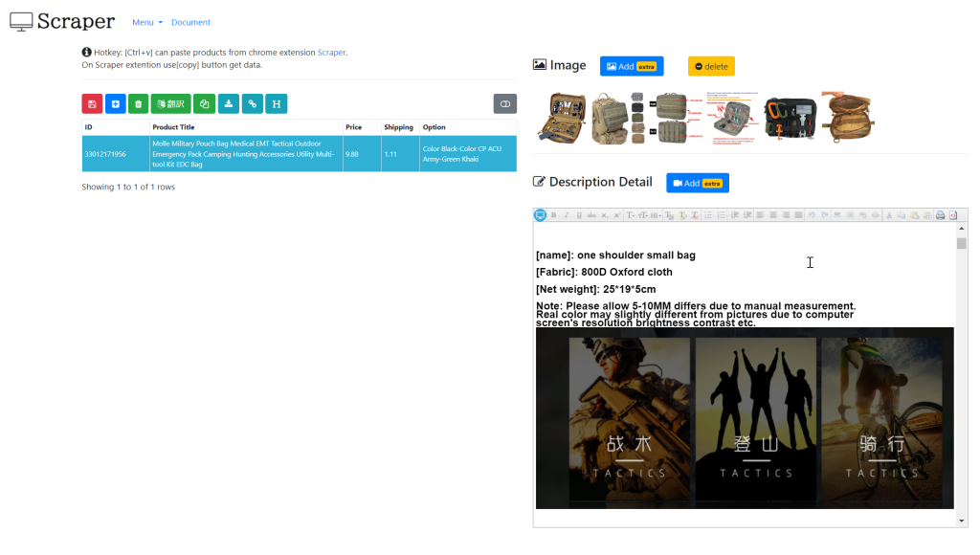Toggle bold formatting in description editor
The image size is (980, 555).
pos(553,215)
